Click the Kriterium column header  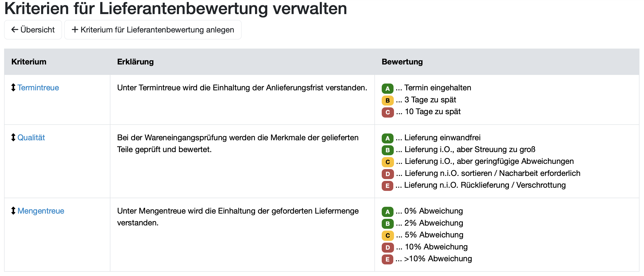coord(29,62)
